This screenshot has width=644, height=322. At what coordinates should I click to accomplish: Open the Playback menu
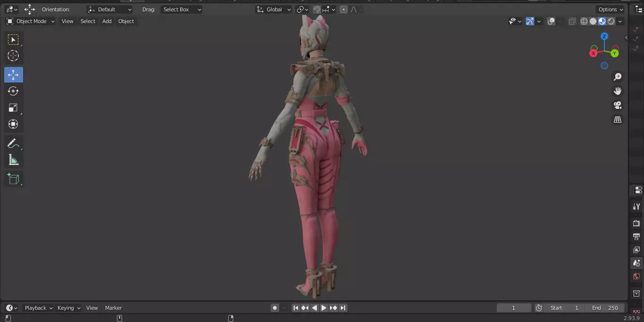(x=38, y=308)
